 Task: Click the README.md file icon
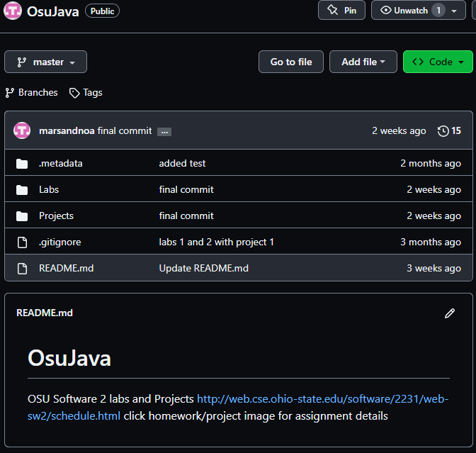click(22, 268)
